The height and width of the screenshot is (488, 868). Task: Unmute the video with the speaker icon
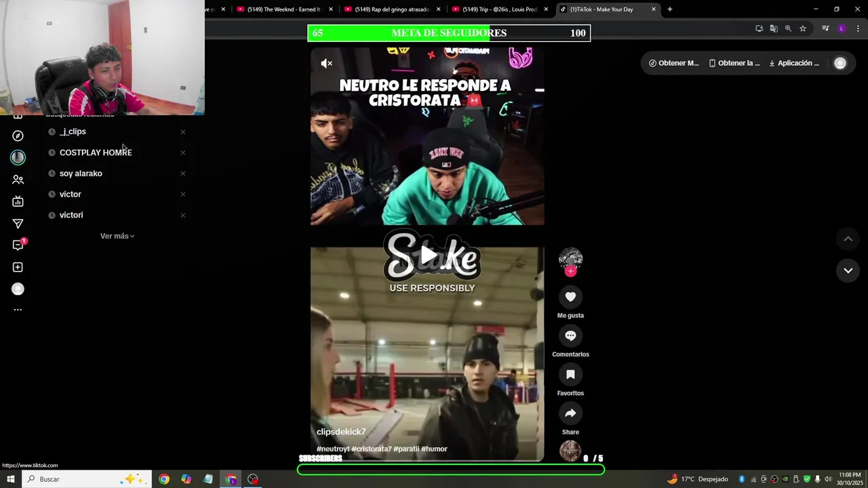(x=327, y=63)
